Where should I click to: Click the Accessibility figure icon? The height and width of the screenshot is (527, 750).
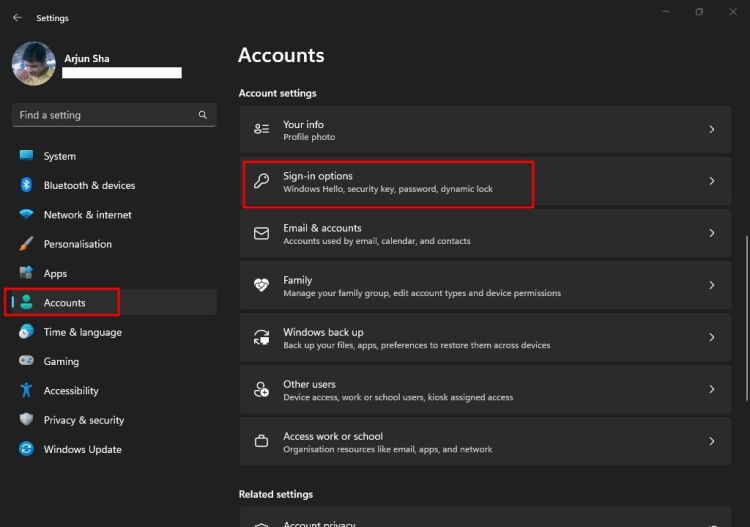[x=26, y=391]
